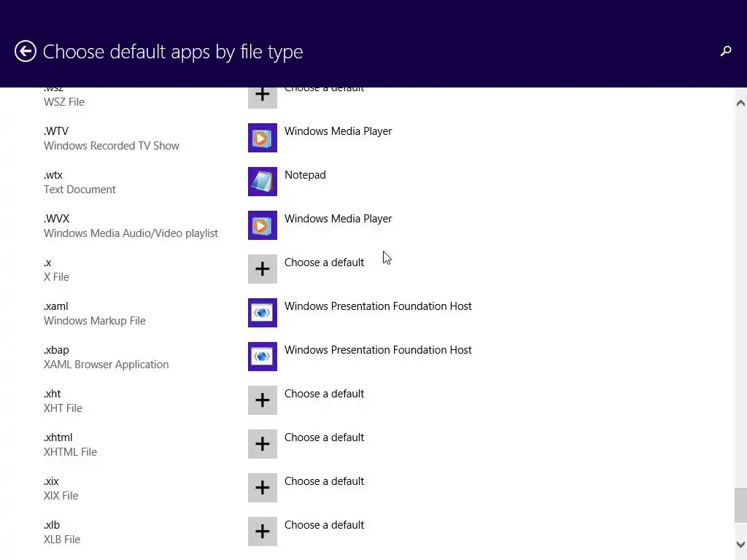Change default app from Notepad for .wtx
This screenshot has width=747, height=560.
[305, 175]
